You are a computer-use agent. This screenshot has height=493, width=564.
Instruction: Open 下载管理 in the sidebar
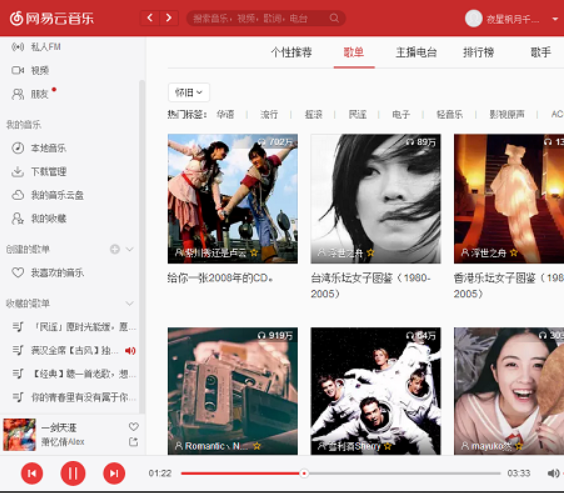[x=39, y=172]
